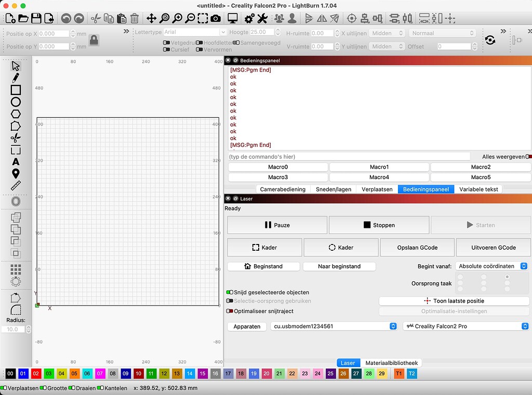Viewport: 532px width, 395px height.
Task: Open the Materiaalbibliotheek tab
Action: 391,363
